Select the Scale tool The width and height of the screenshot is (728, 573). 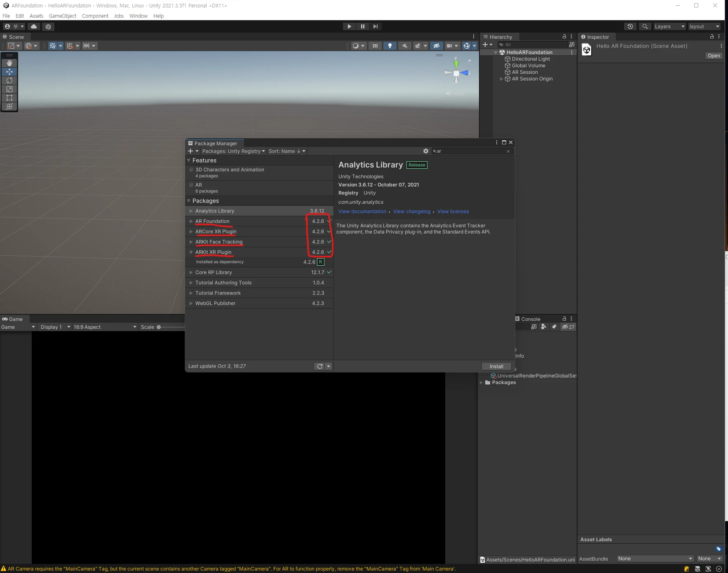coord(9,89)
